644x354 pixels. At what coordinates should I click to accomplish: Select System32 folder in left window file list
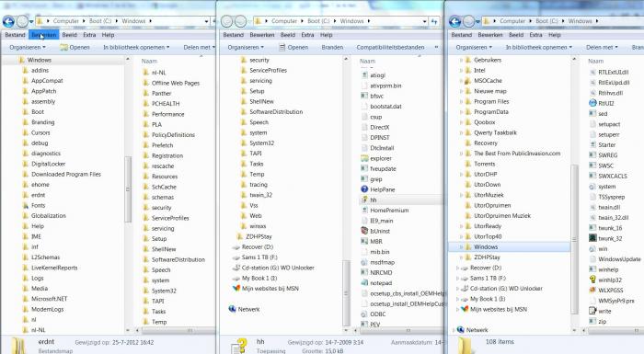pyautogui.click(x=159, y=291)
